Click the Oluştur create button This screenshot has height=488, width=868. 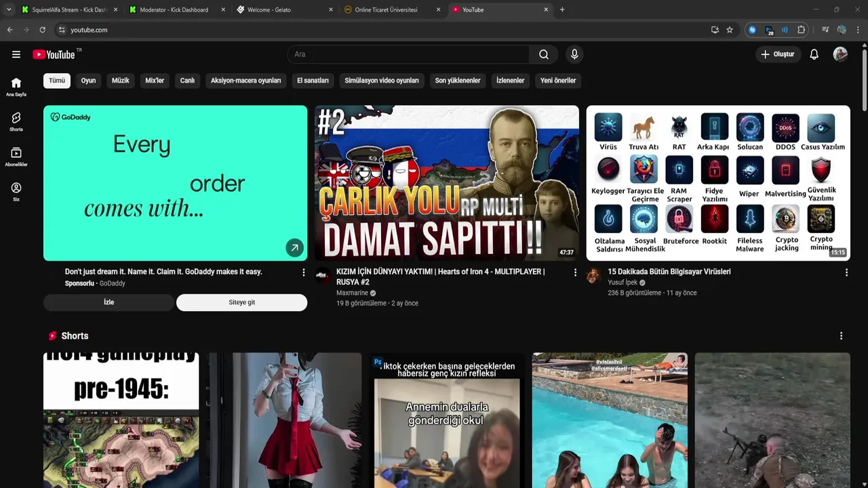(x=778, y=54)
